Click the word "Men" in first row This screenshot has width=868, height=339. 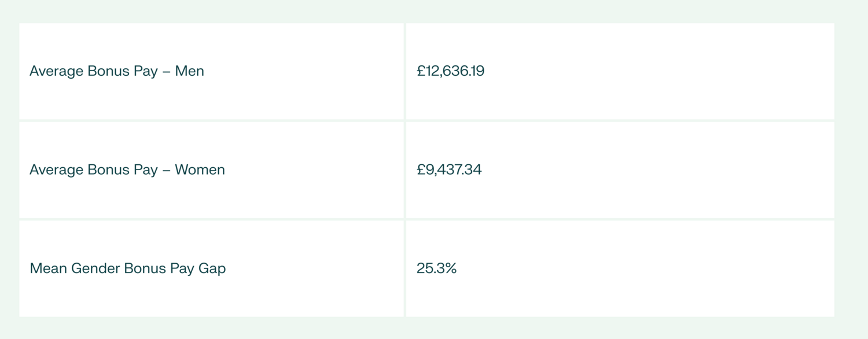click(189, 71)
